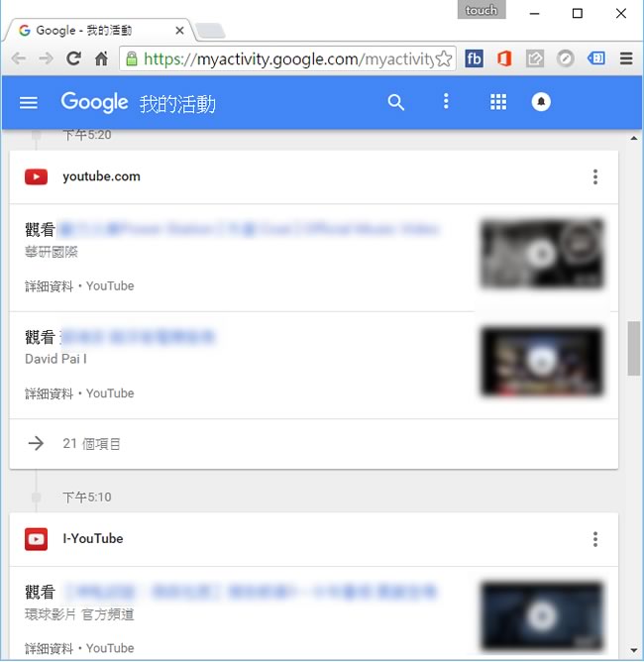Bookmark this page with the star icon
This screenshot has width=644, height=662.
point(444,58)
